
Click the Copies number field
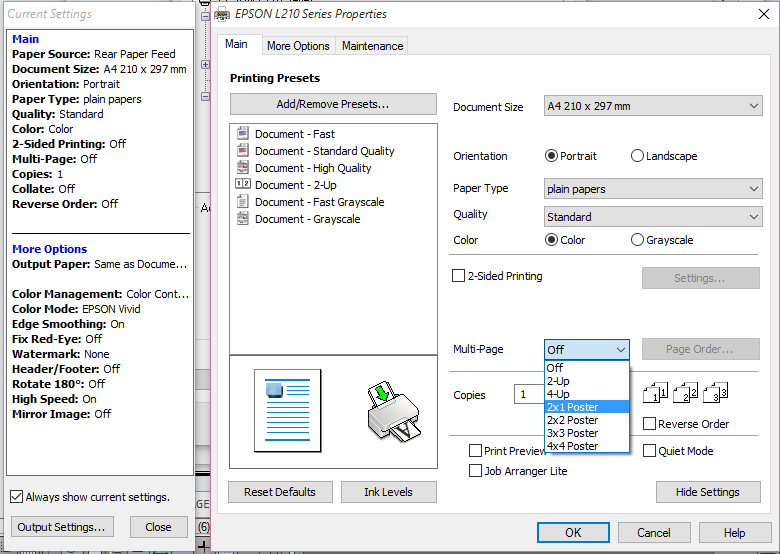pos(529,394)
